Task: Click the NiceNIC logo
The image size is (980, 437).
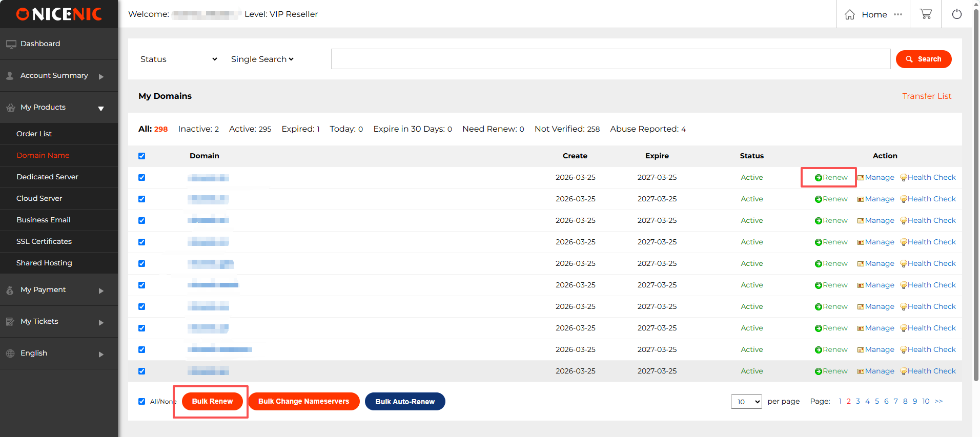Action: 59,14
